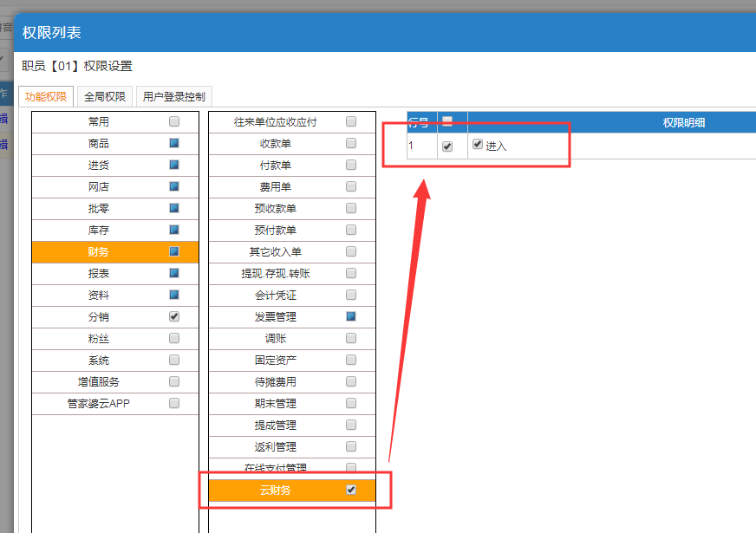
Task: Check the 预收款单 checkbox
Action: coord(351,208)
